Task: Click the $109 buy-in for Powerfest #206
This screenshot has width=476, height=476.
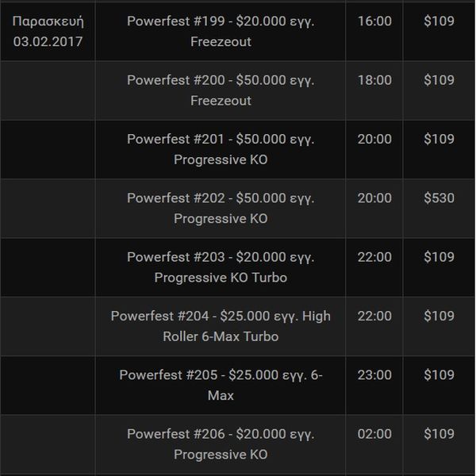Action: click(x=439, y=433)
